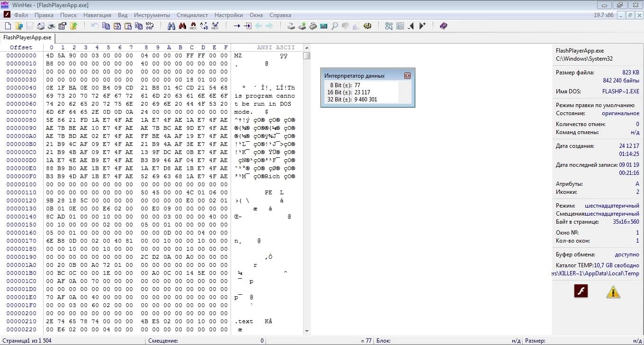The width and height of the screenshot is (644, 345).
Task: Click the hex editor scroll-up arrow
Action: coord(307,48)
